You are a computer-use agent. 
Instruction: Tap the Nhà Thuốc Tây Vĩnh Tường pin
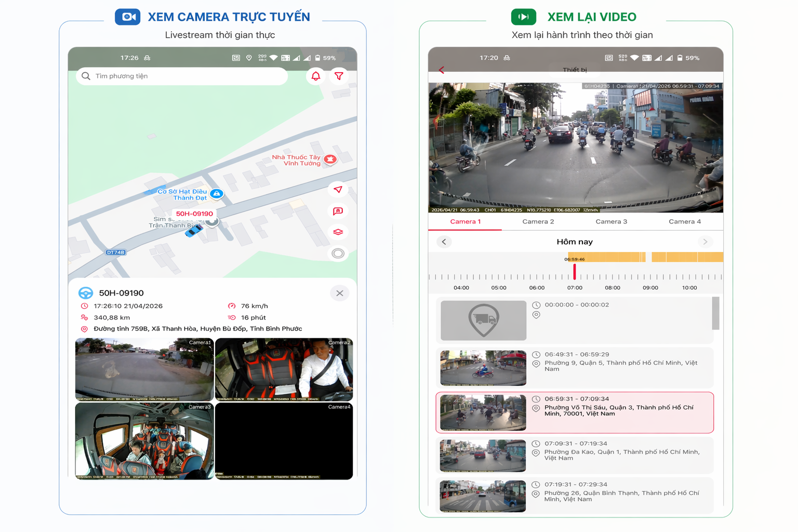point(330,159)
